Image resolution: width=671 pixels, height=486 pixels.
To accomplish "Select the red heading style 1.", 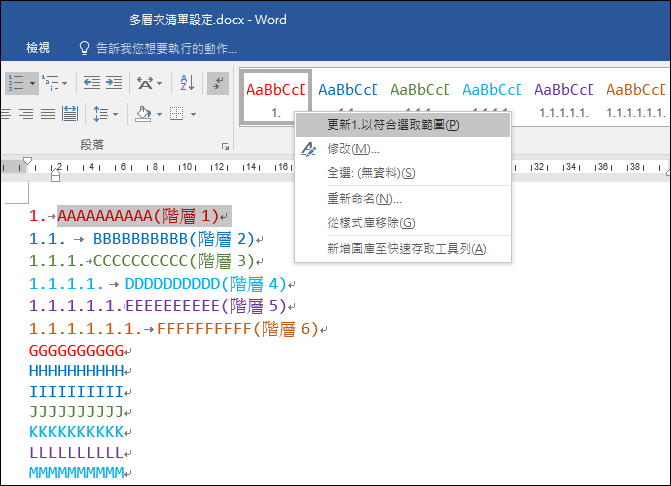I will pos(276,98).
